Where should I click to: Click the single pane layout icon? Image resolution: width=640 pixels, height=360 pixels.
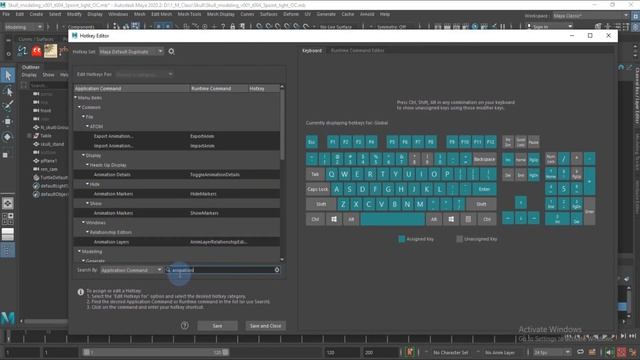[x=8, y=203]
